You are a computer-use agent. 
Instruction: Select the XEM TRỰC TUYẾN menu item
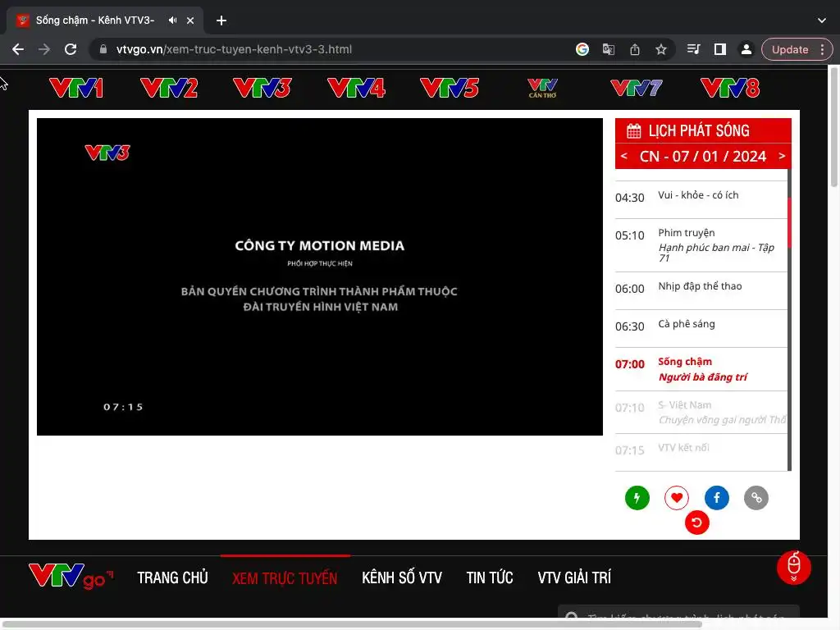(x=285, y=578)
